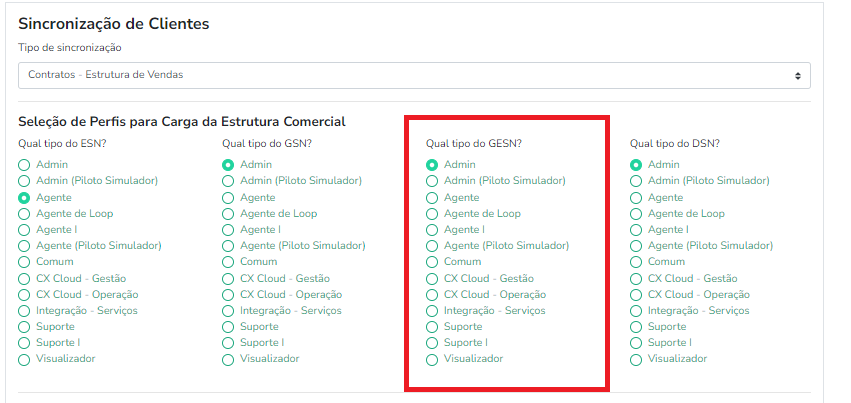851x403 pixels.
Task: Pick Agente radio under GSN
Action: (x=228, y=198)
